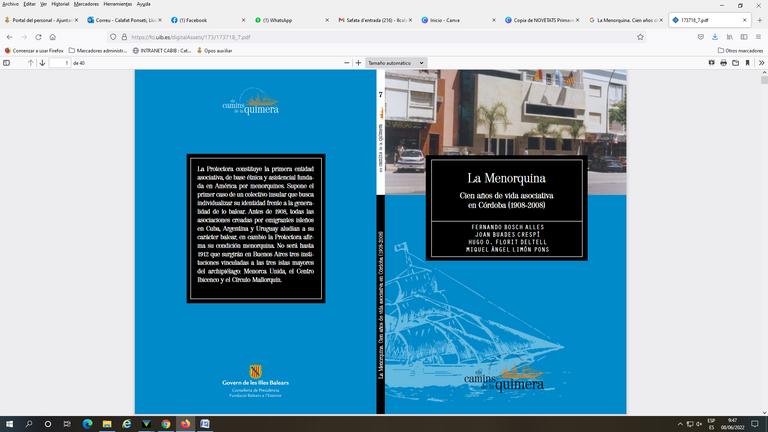Print the PDF document
Viewport: 768px width, 432px height.
click(x=723, y=63)
